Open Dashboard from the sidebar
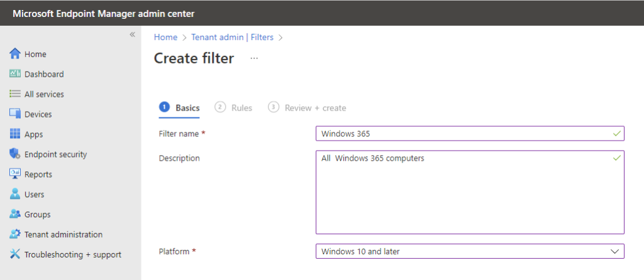 [44, 74]
